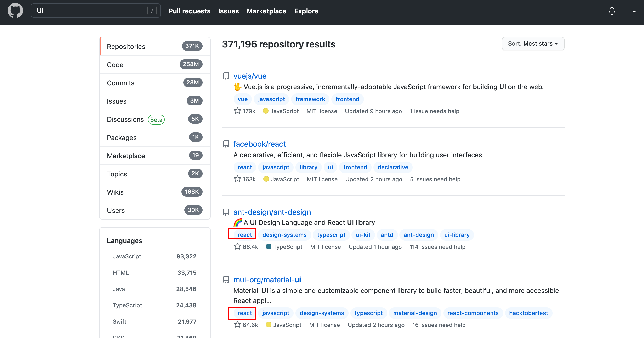Expand the Sort: Most stars dropdown
Screen dimensions: 644x338
coord(533,44)
